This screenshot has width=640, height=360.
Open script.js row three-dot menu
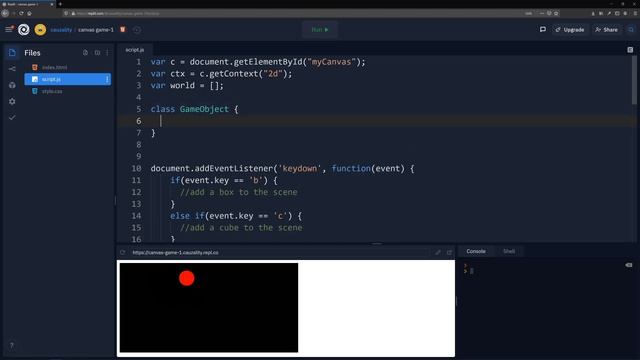coord(107,79)
